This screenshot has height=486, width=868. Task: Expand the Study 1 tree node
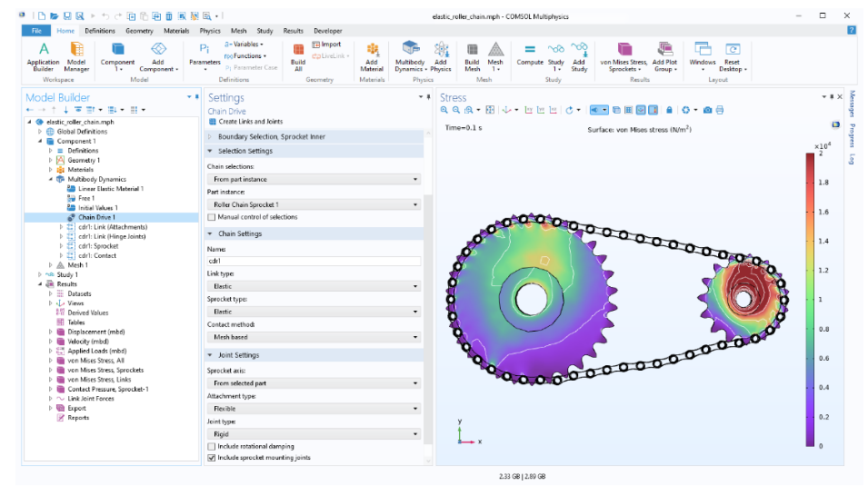click(40, 274)
